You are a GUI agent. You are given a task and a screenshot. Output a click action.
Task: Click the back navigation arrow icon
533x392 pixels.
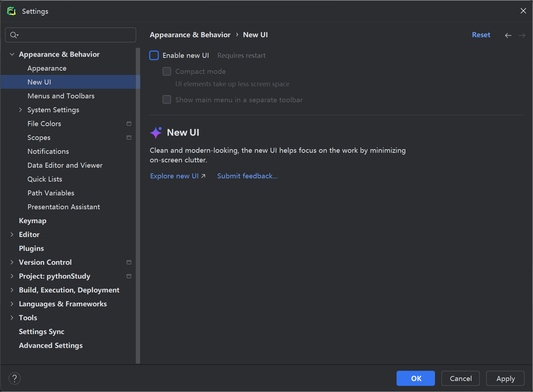[508, 35]
